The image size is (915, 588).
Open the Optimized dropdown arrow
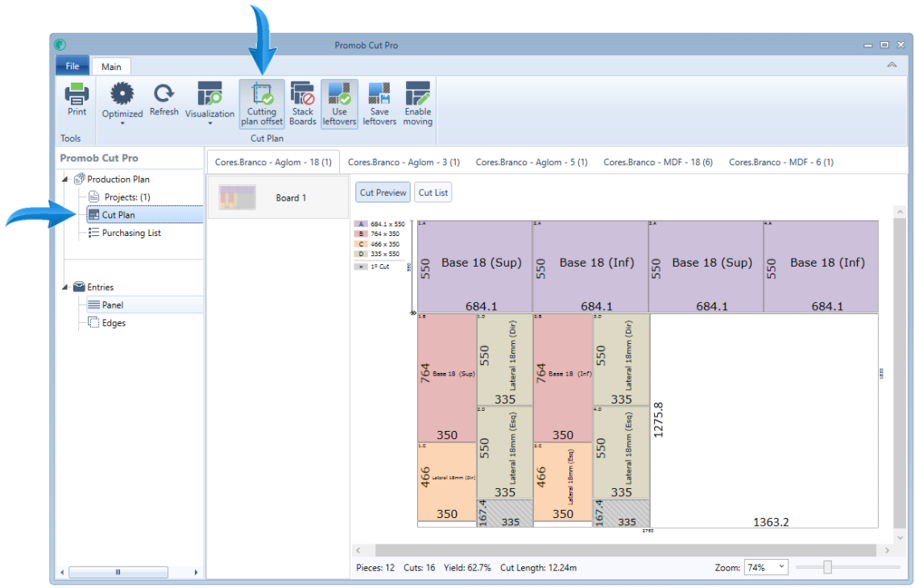click(x=122, y=123)
